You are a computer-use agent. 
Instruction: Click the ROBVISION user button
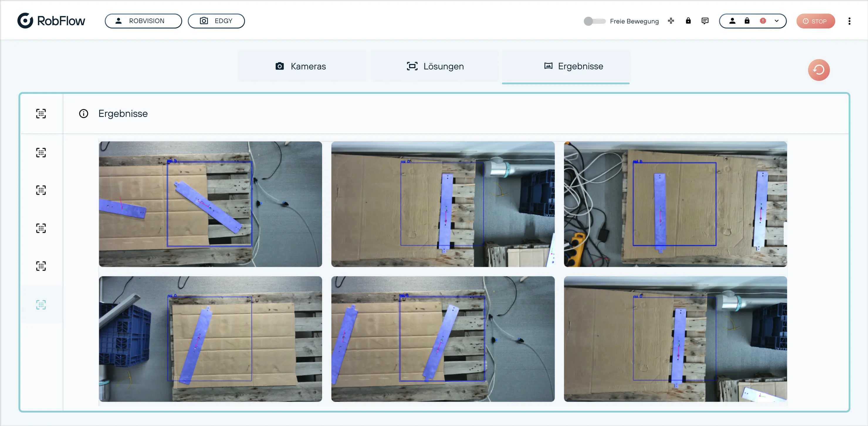click(x=143, y=21)
